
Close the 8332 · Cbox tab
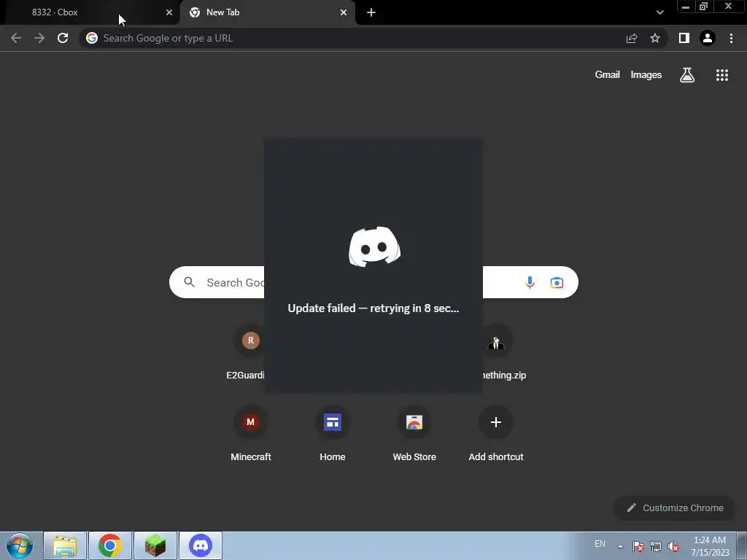click(169, 12)
